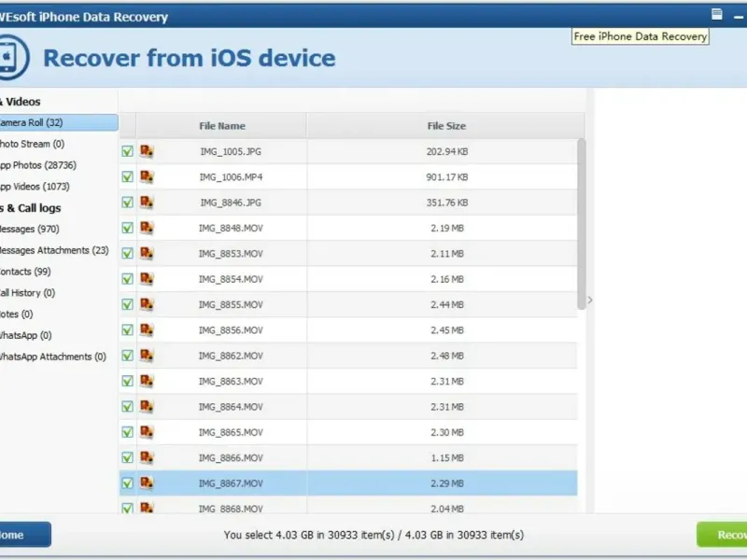747x560 pixels.
Task: Click the file icon beside IMG_8855.MOV
Action: [147, 304]
